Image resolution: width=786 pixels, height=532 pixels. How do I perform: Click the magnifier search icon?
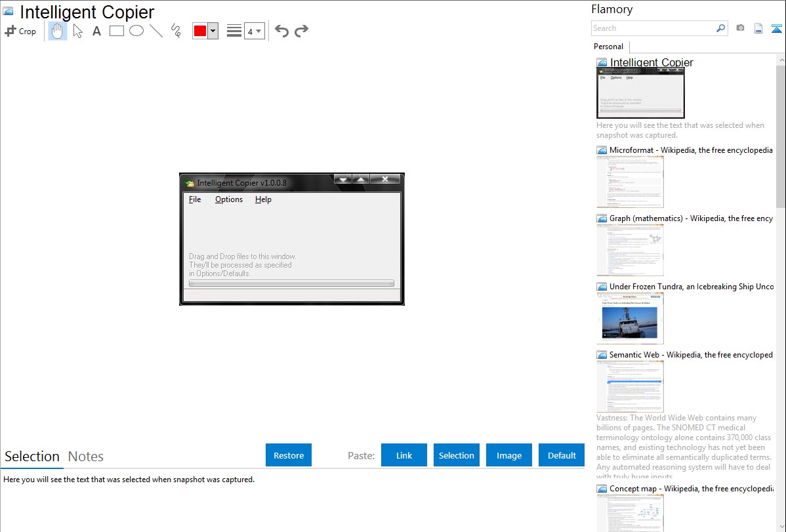[x=721, y=28]
